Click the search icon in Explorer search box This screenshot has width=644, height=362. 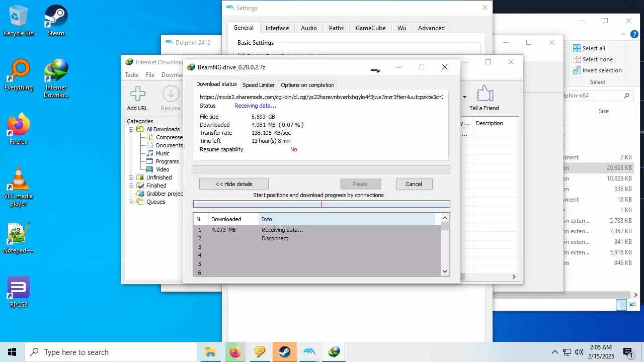pyautogui.click(x=626, y=96)
